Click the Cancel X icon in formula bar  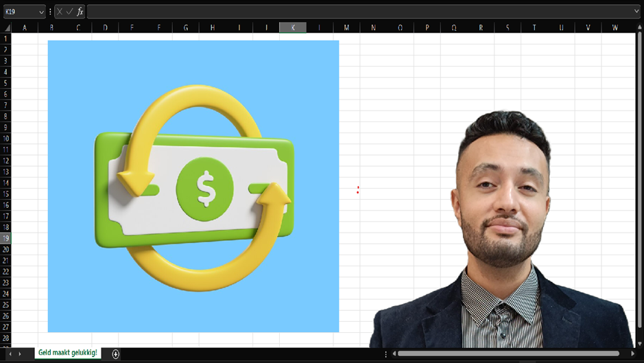[60, 12]
